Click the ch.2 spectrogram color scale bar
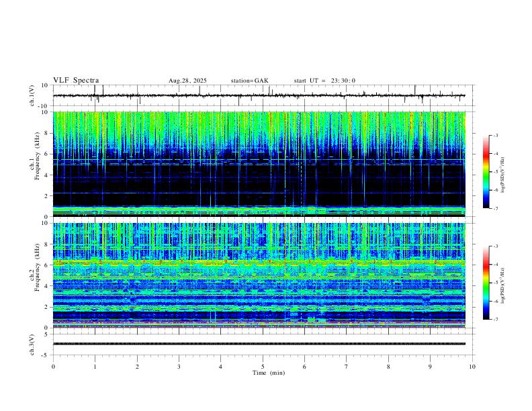 (486, 283)
